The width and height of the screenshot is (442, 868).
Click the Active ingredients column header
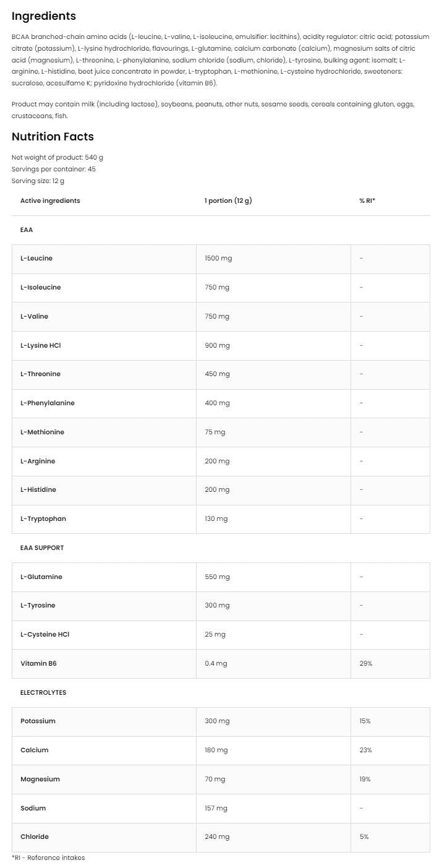(x=50, y=200)
